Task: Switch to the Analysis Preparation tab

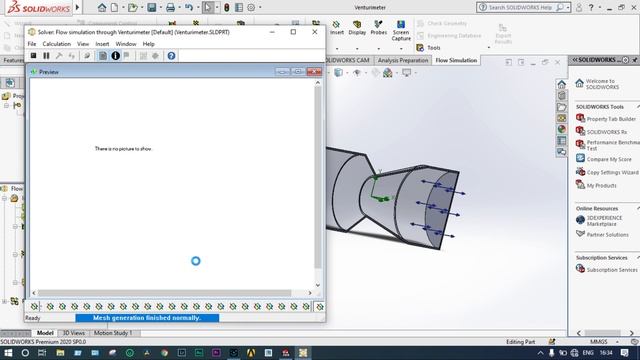Action: (403, 60)
